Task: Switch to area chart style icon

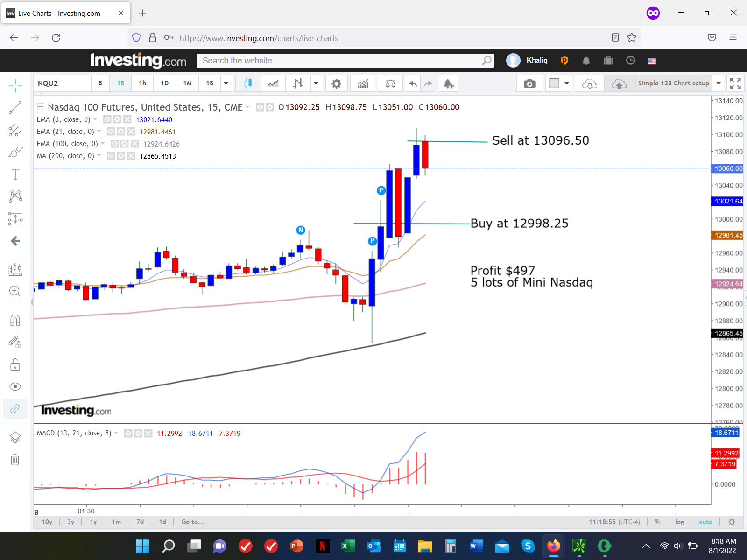Action: 273,84
